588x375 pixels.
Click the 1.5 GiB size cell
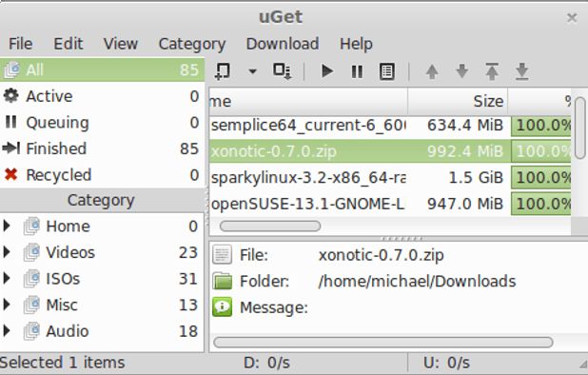(x=476, y=178)
